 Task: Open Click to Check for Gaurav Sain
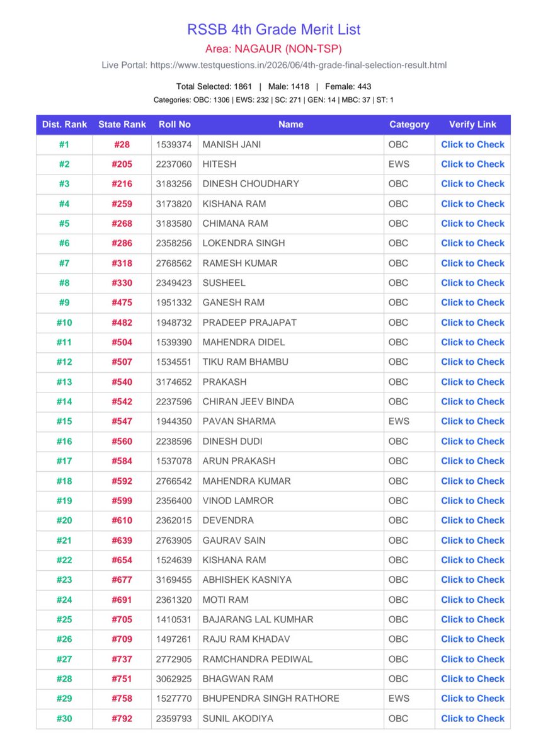point(472,540)
